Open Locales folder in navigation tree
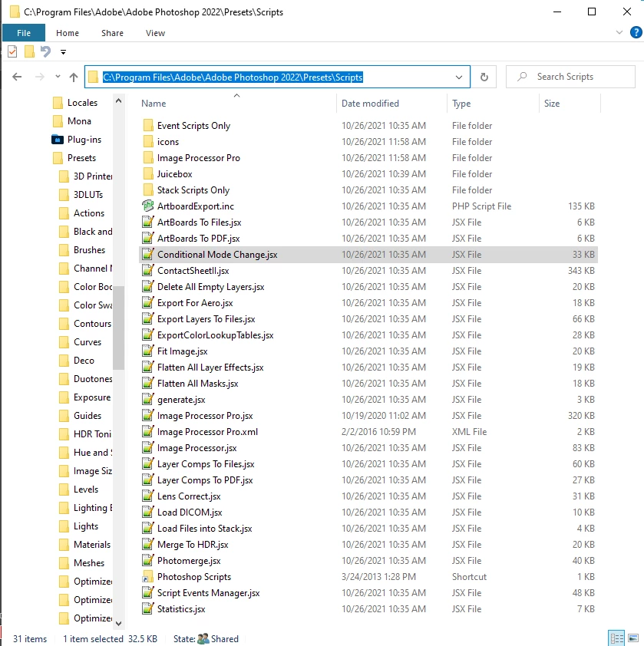The height and width of the screenshot is (646, 644). 82,103
